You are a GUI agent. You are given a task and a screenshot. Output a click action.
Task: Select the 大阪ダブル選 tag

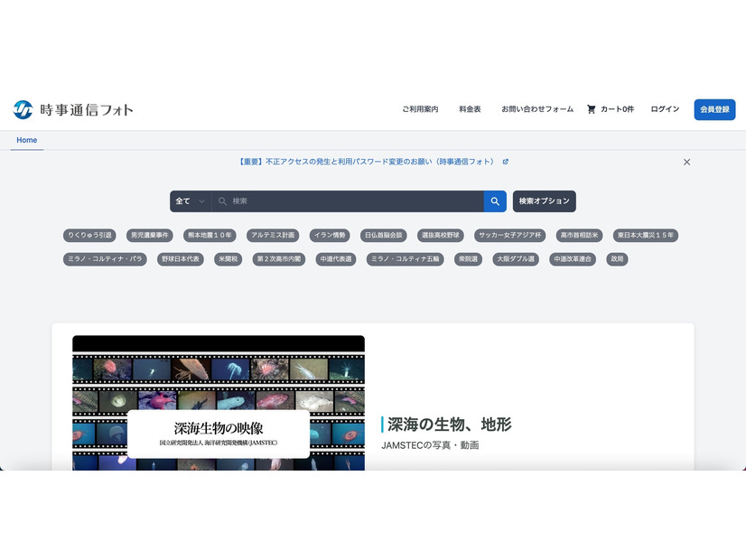tap(516, 259)
